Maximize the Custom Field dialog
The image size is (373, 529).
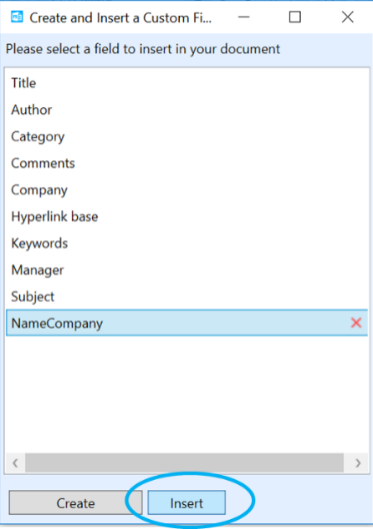coord(295,17)
